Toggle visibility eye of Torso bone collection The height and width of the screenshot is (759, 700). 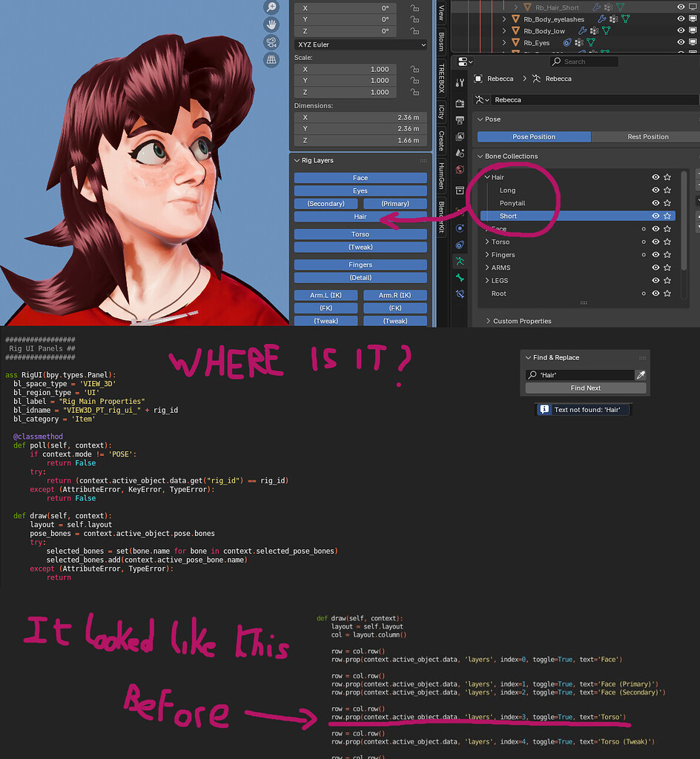pos(656,242)
